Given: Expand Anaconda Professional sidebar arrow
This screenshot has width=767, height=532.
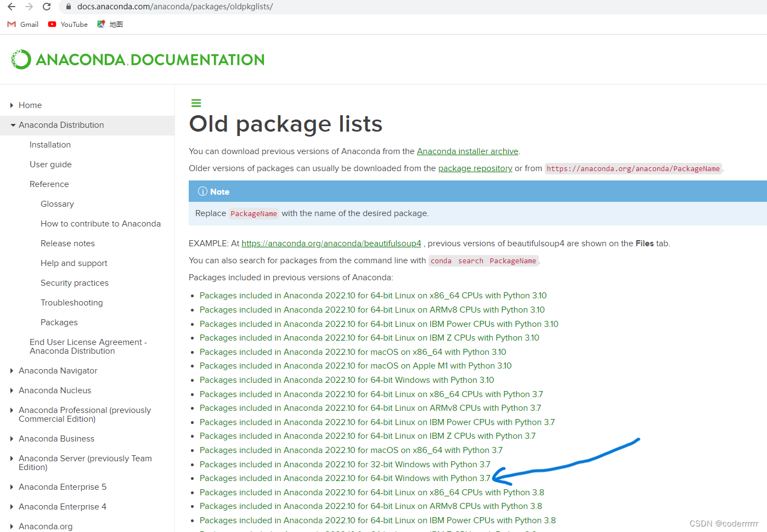Looking at the screenshot, I should coord(12,410).
